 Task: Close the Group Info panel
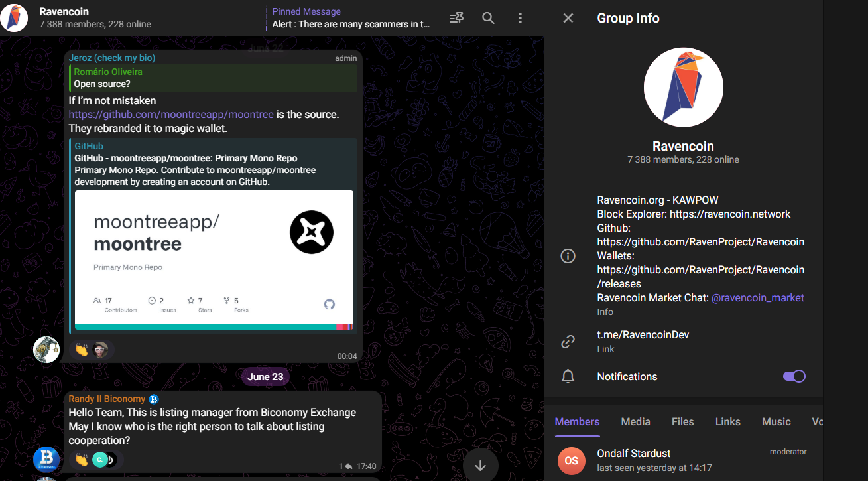568,18
